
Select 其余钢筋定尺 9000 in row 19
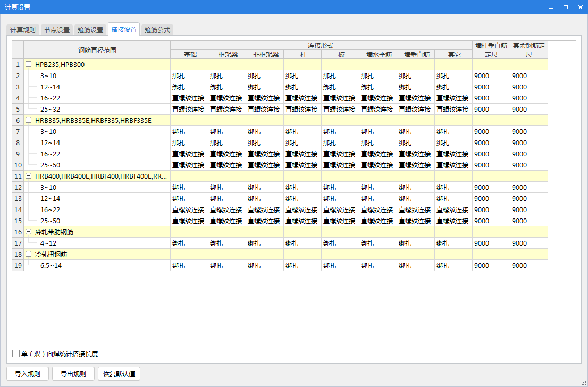click(x=529, y=265)
